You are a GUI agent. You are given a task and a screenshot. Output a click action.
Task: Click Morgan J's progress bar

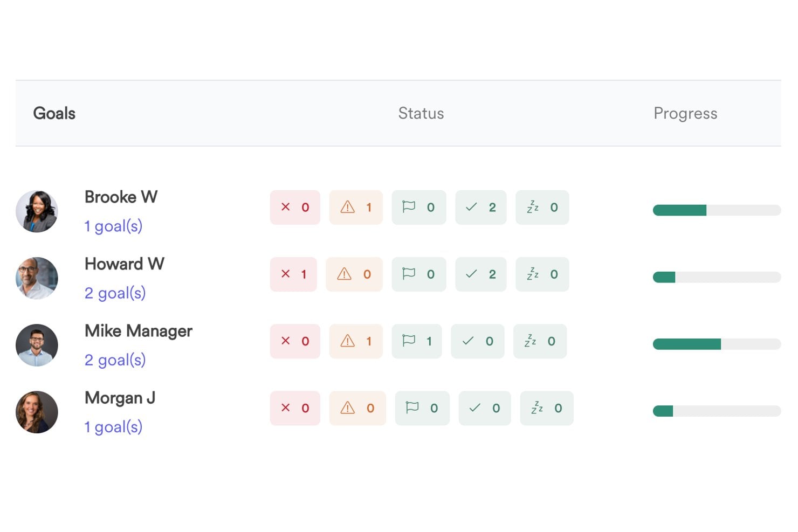(x=717, y=411)
